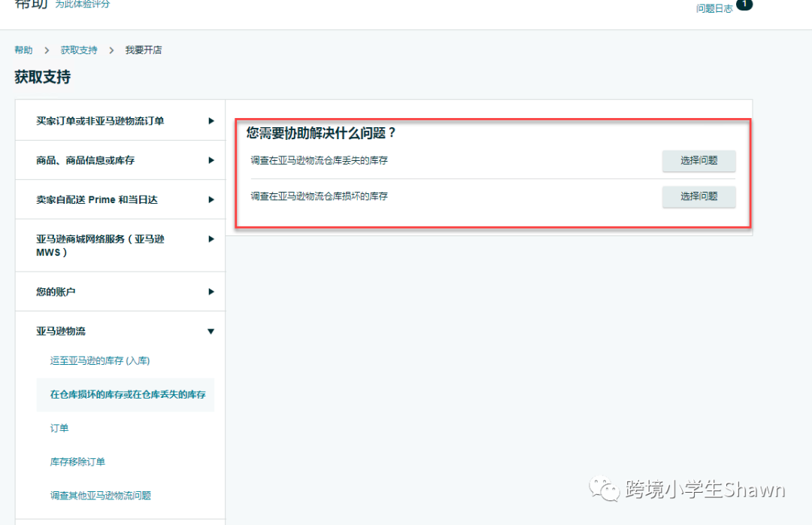Click 问题日志 notification badge

(x=744, y=5)
